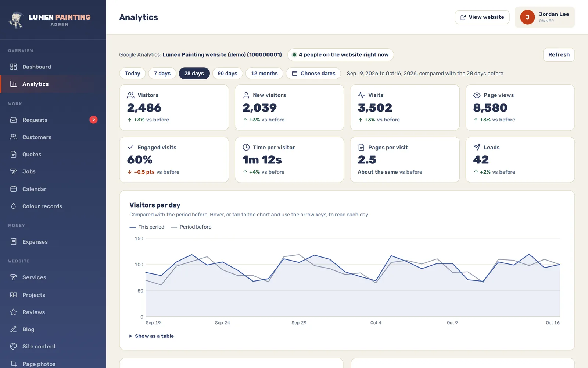Click the Period before legend line
The width and height of the screenshot is (588, 368).
click(174, 227)
